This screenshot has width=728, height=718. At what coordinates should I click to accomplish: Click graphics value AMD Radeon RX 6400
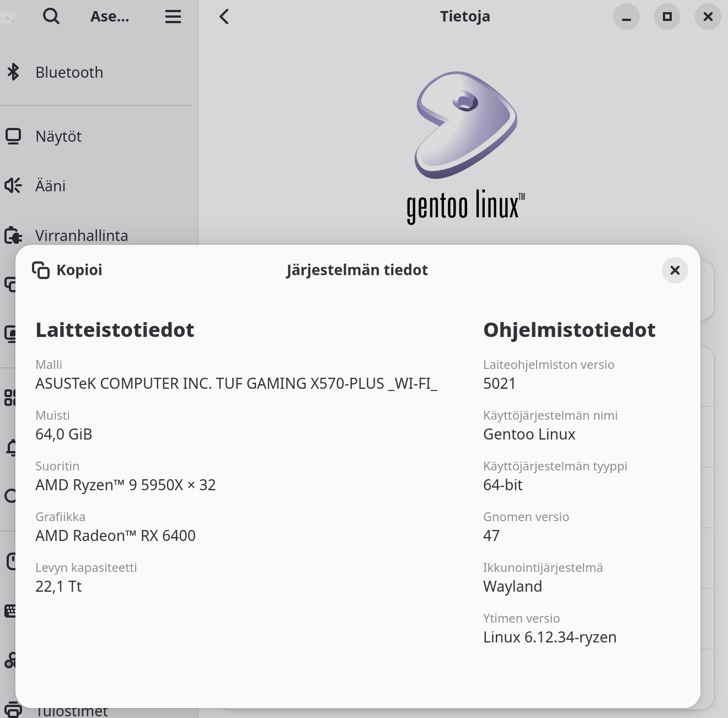coord(116,536)
